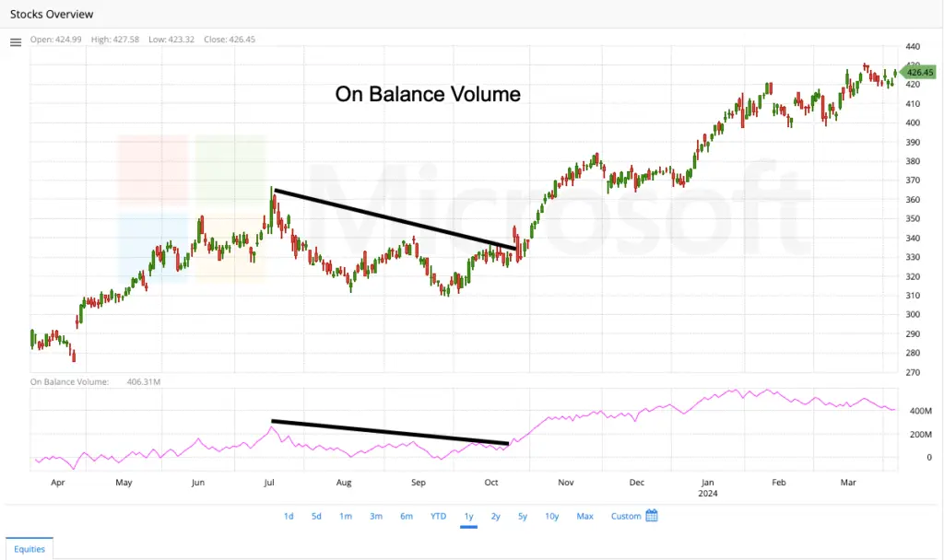Click the Apr label on time axis
The image size is (944, 560).
tap(58, 483)
